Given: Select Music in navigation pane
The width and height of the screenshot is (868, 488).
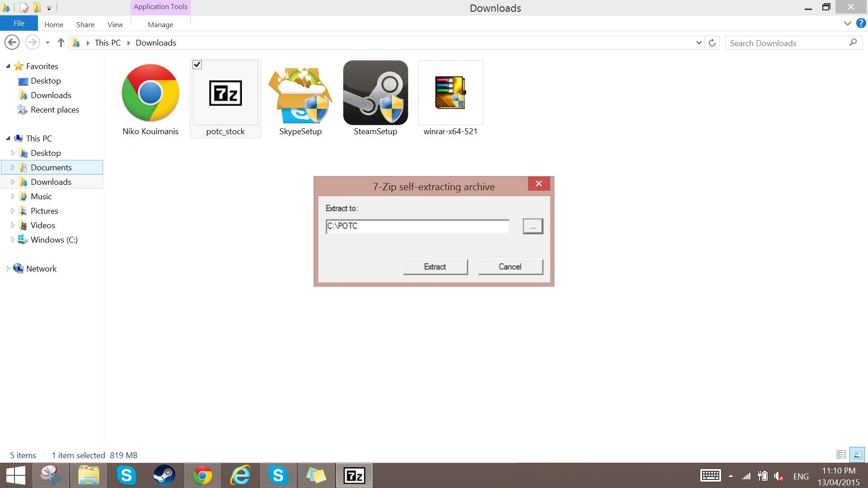Looking at the screenshot, I should point(41,196).
